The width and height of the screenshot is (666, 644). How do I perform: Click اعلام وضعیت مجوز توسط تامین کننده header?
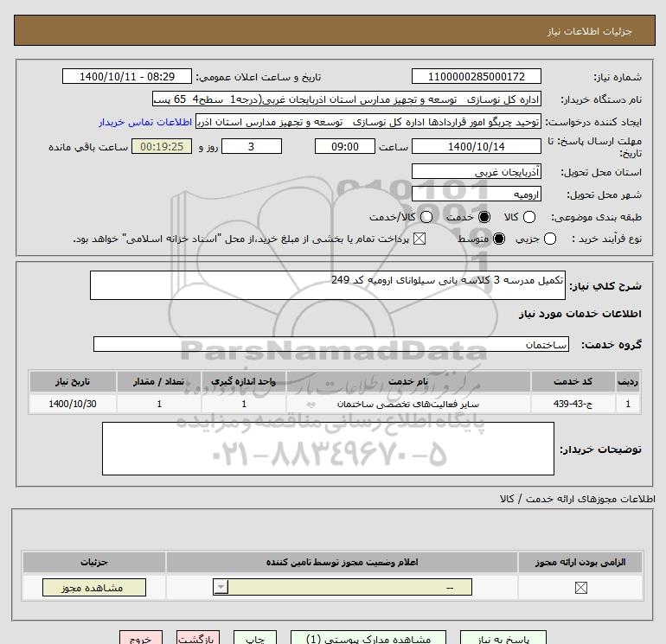tap(342, 562)
